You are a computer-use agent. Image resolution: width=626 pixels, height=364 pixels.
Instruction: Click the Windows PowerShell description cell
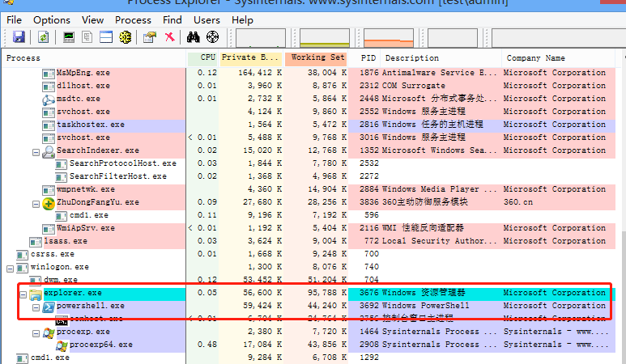tap(426, 306)
